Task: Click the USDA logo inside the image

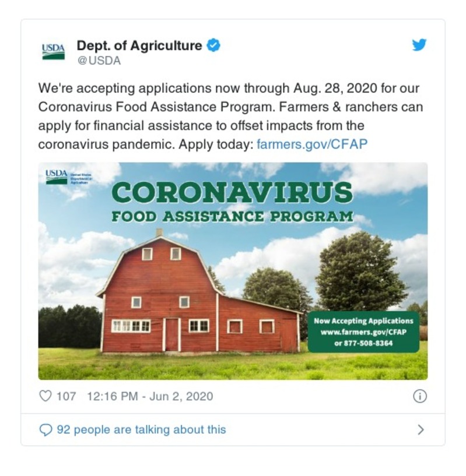Action: click(x=57, y=176)
